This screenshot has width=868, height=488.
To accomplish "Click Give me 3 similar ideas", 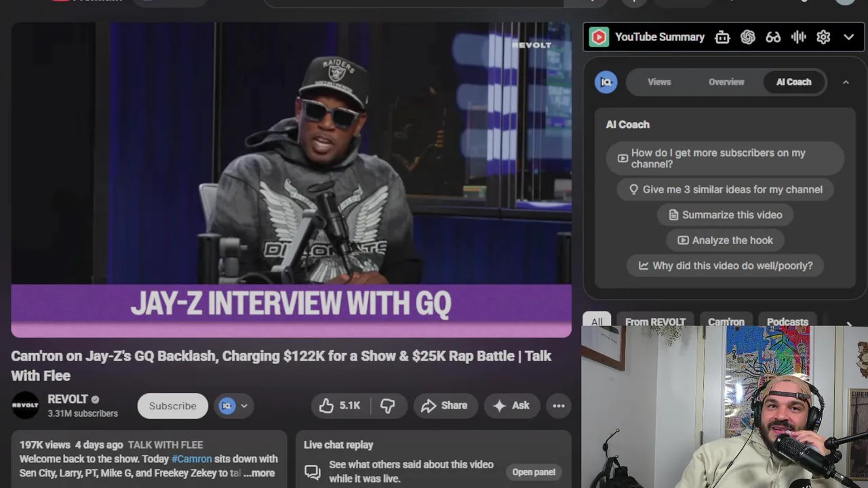I will click(x=726, y=190).
